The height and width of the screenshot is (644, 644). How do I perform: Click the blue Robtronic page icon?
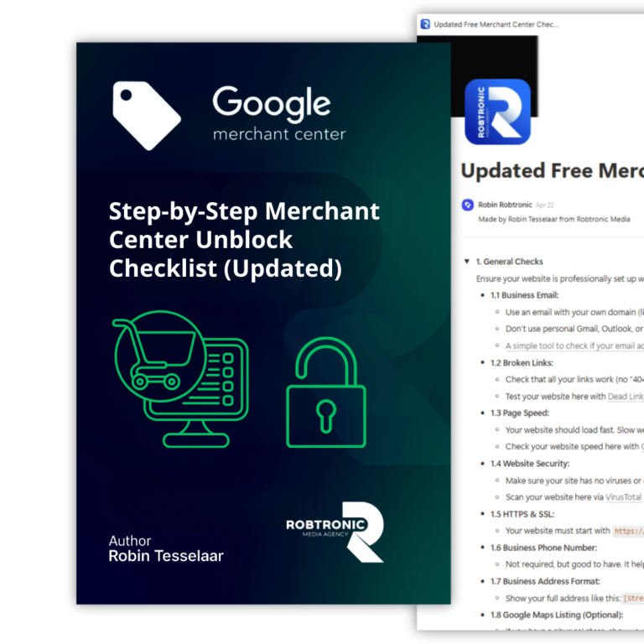click(x=497, y=112)
